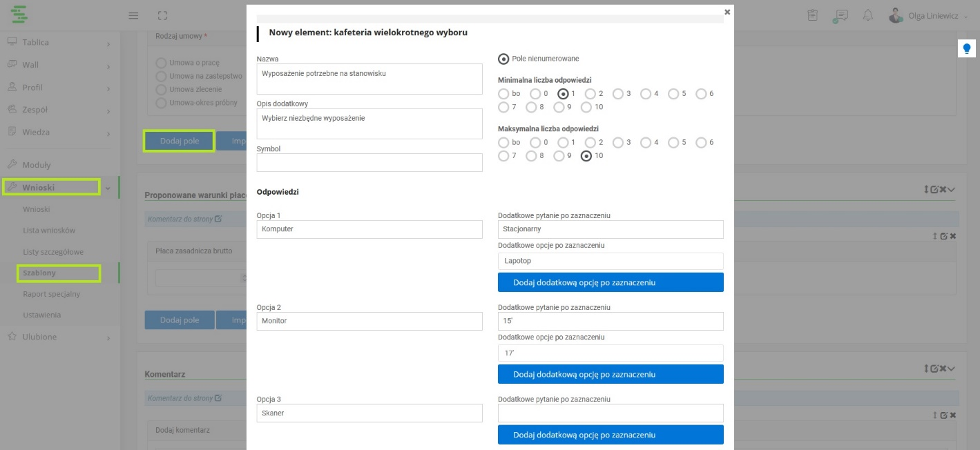Click edit icon of Dodaj komentarz field row
This screenshot has height=450, width=980.
point(944,415)
